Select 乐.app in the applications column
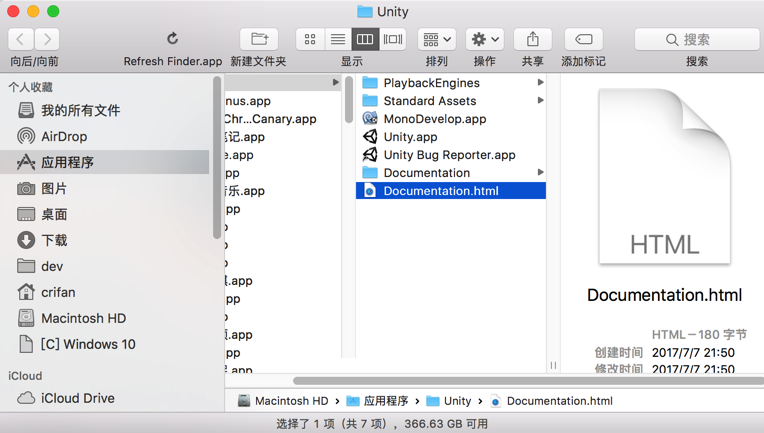The width and height of the screenshot is (764, 433). [245, 191]
